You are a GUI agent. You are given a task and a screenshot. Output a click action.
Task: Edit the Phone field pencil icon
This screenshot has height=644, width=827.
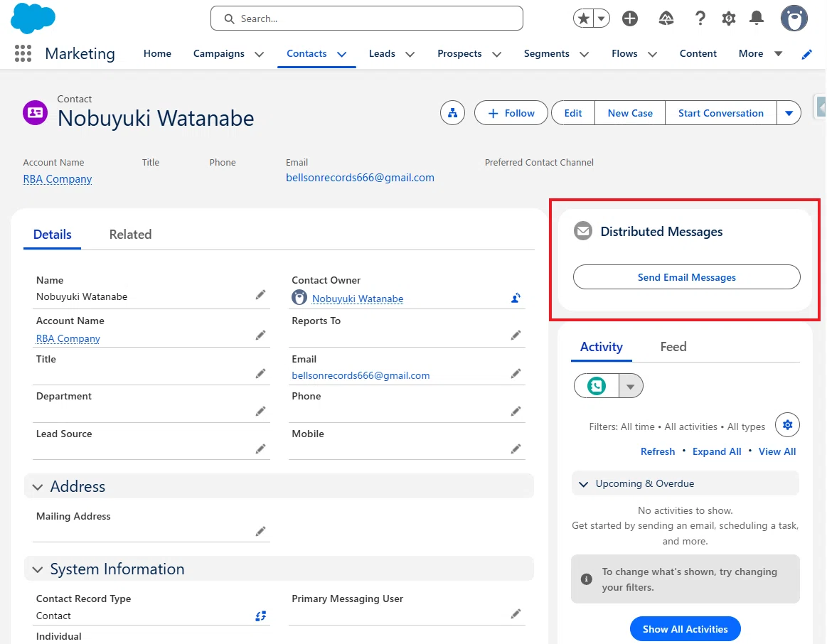(516, 411)
